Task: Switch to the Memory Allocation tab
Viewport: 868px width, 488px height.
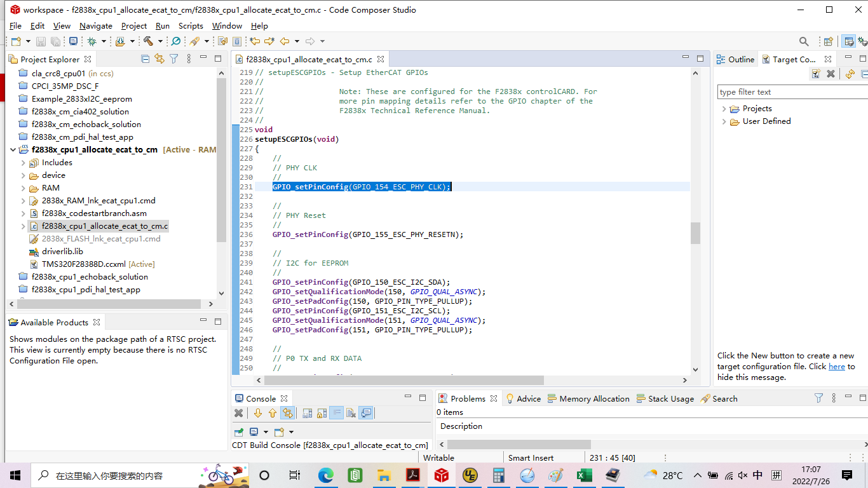Action: (x=588, y=398)
